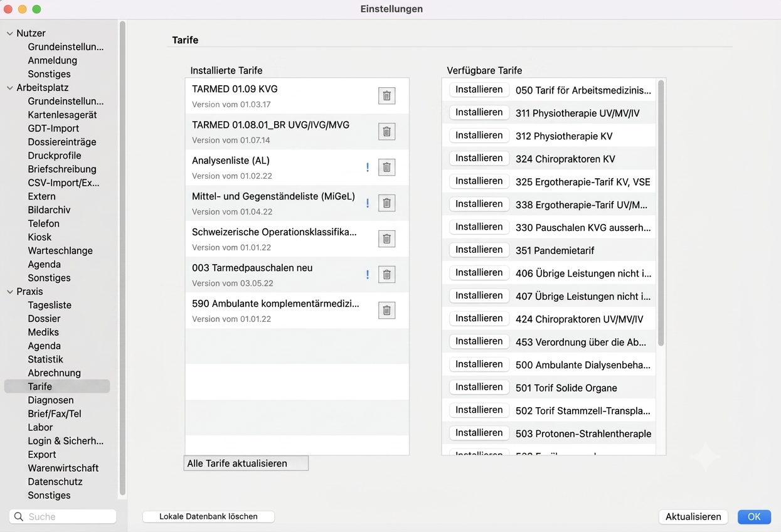Install 338 Ergotherapie-Tarif UV/M
The image size is (781, 532).
[479, 204]
